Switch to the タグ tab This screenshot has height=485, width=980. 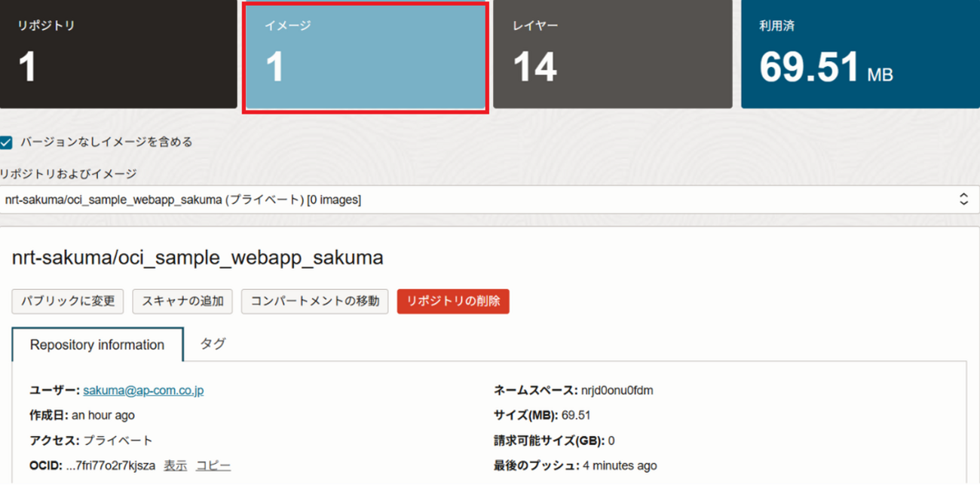click(213, 344)
